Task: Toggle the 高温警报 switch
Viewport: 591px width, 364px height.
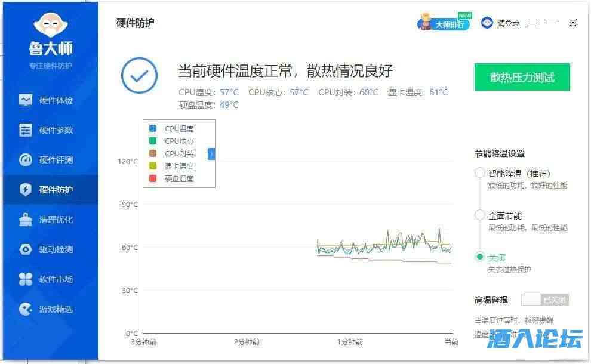Action: [545, 300]
